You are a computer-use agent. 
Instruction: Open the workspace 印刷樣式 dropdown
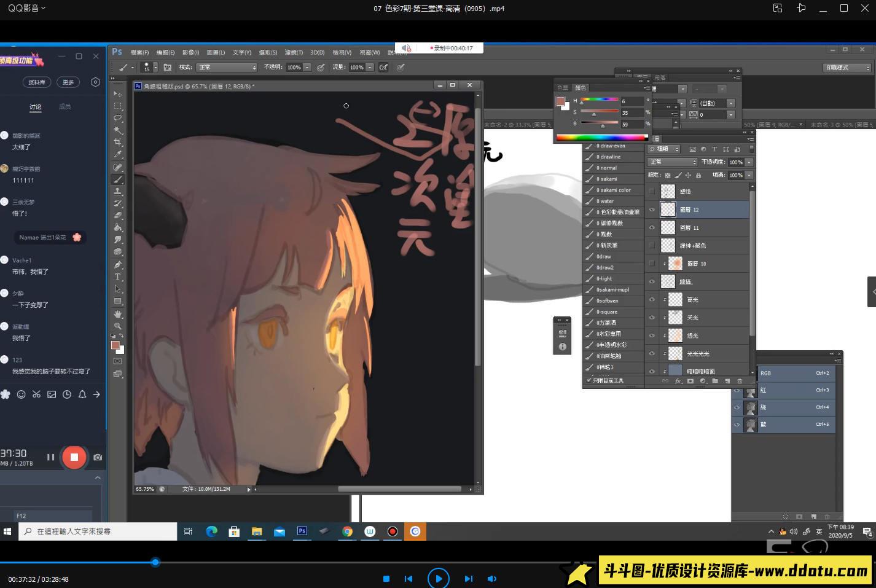(x=847, y=68)
